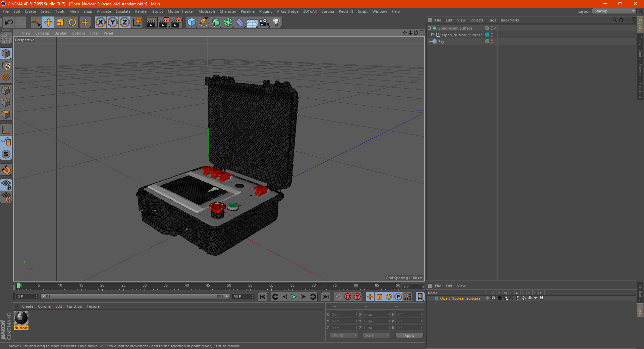Image resolution: width=644 pixels, height=349 pixels.
Task: Click the teal layer color of Open_Nuclear_Suitcase
Action: (436, 298)
